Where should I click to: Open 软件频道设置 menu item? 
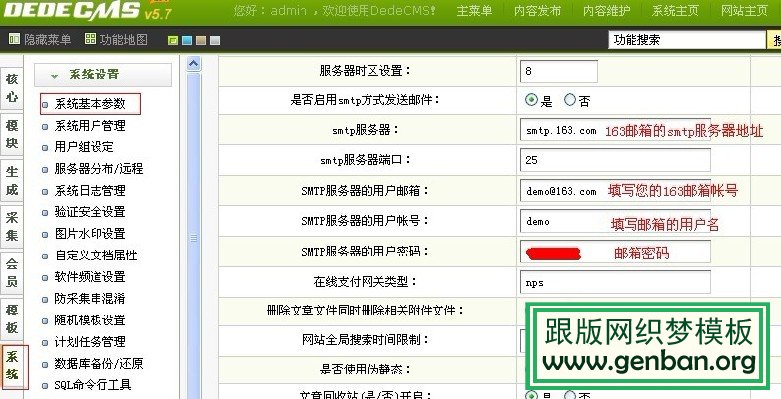[x=90, y=277]
